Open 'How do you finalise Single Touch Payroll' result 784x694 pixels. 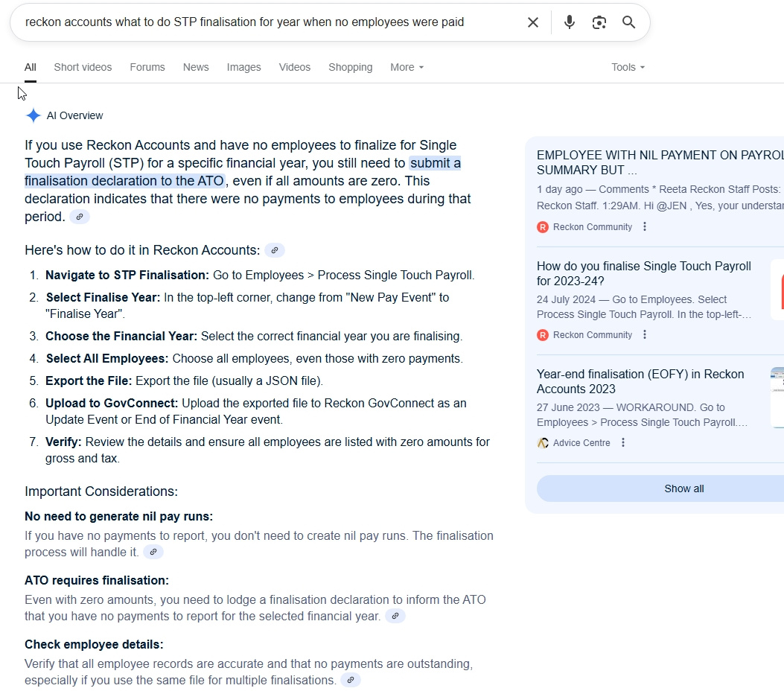(x=644, y=273)
